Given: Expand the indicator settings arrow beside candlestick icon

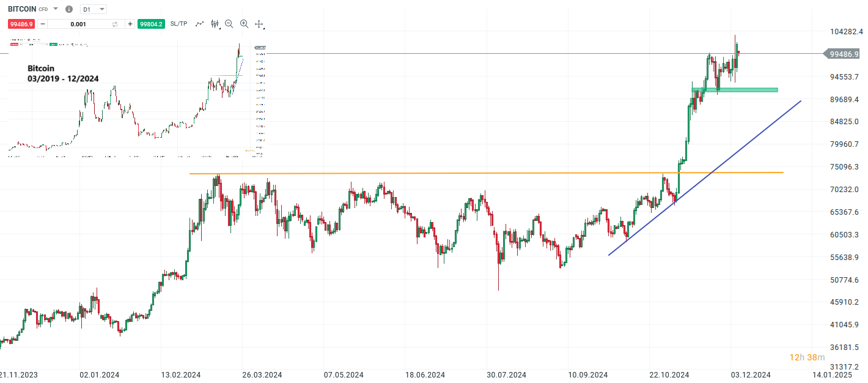Looking at the screenshot, I should click(x=220, y=28).
